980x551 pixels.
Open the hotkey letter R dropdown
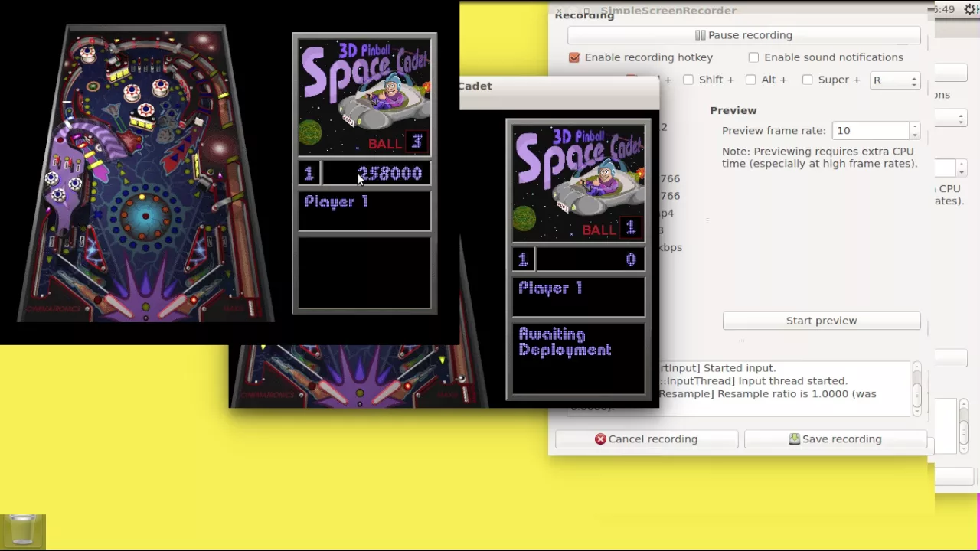coord(894,80)
